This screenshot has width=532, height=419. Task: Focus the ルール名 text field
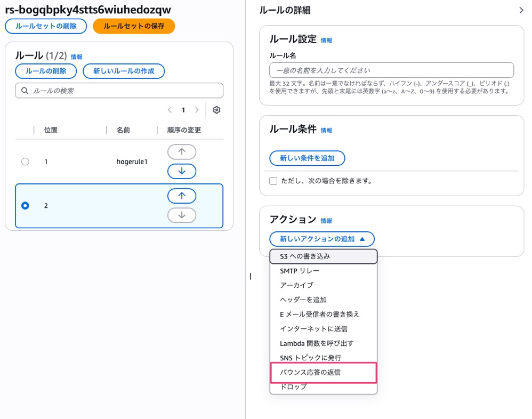pos(391,70)
